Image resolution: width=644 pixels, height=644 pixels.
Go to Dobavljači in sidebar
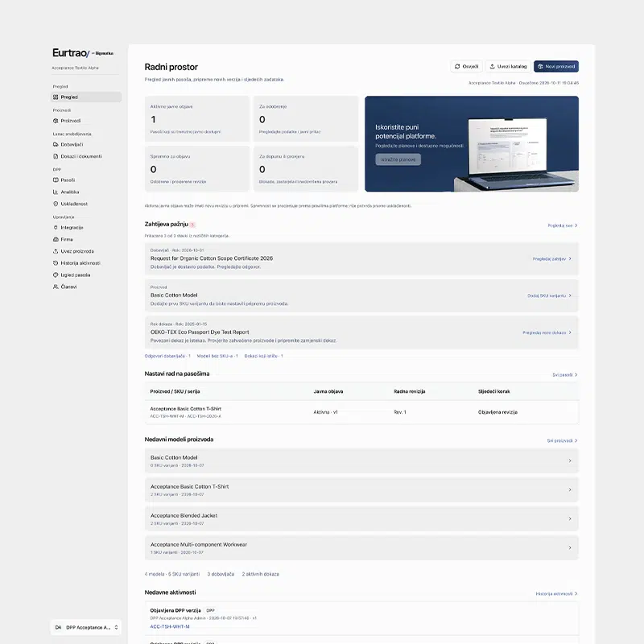86,145
